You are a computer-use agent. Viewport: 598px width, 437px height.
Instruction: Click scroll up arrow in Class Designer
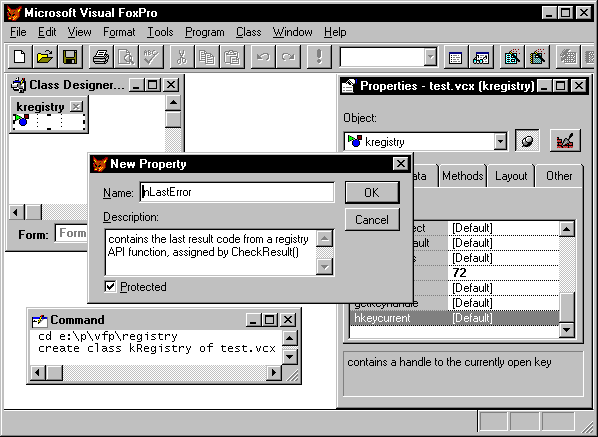(x=173, y=102)
